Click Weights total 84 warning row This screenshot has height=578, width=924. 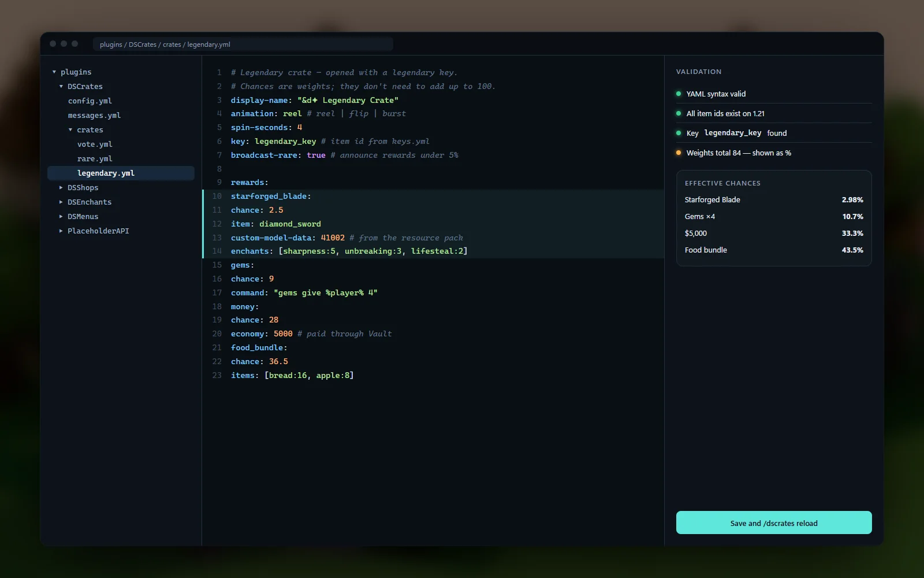tap(774, 153)
